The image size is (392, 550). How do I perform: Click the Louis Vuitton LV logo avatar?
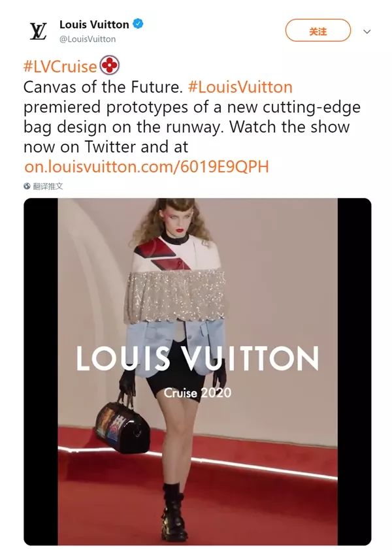click(x=37, y=31)
